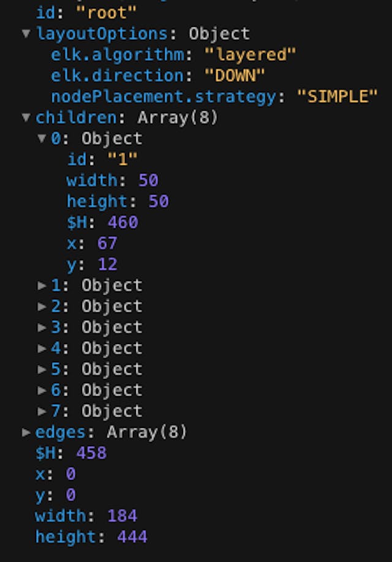392x562 pixels.
Task: Expand child object 7
Action: (42, 411)
